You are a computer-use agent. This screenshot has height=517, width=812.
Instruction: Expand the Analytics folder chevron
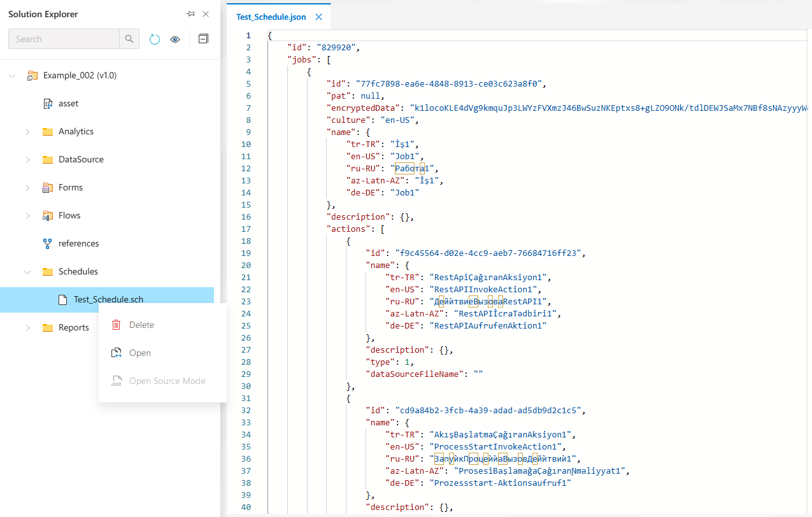(27, 132)
